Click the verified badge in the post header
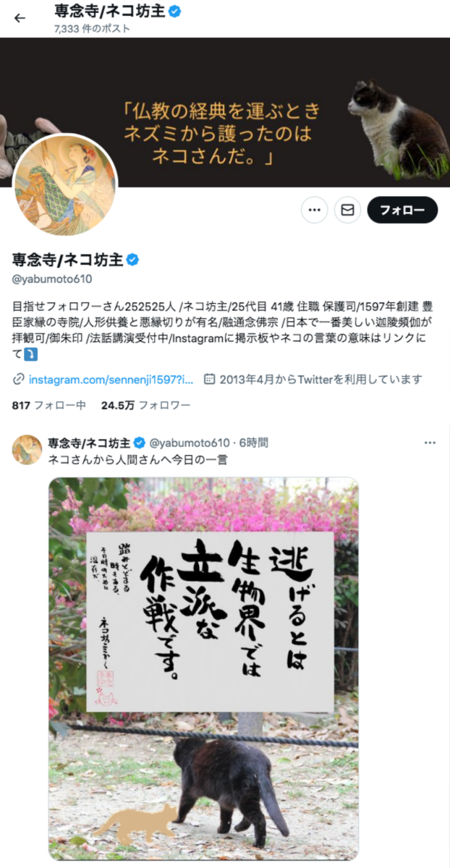The width and height of the screenshot is (450, 868). coord(140,443)
